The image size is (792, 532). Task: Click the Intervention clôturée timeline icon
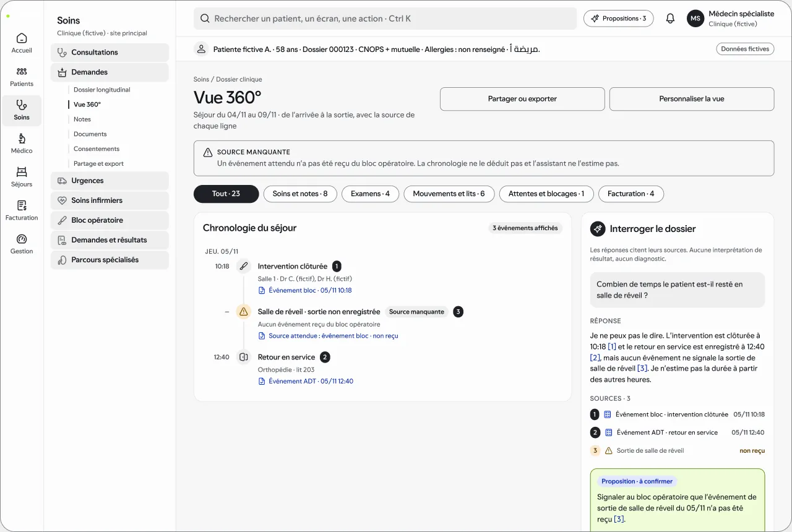coord(244,267)
